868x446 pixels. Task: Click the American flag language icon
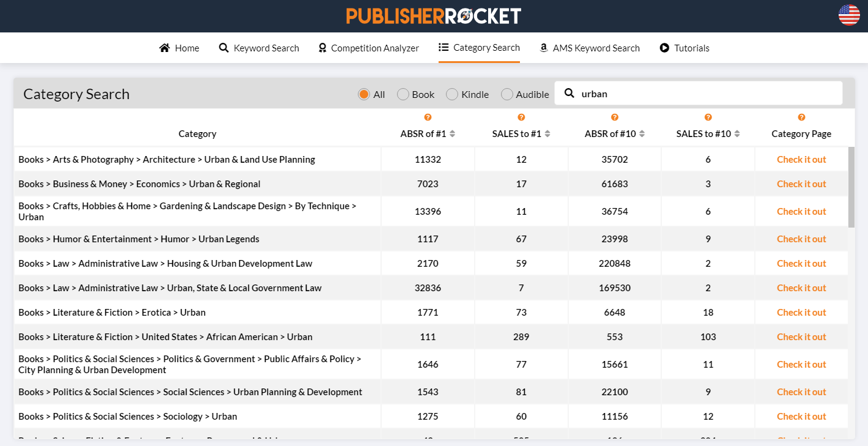coord(848,16)
